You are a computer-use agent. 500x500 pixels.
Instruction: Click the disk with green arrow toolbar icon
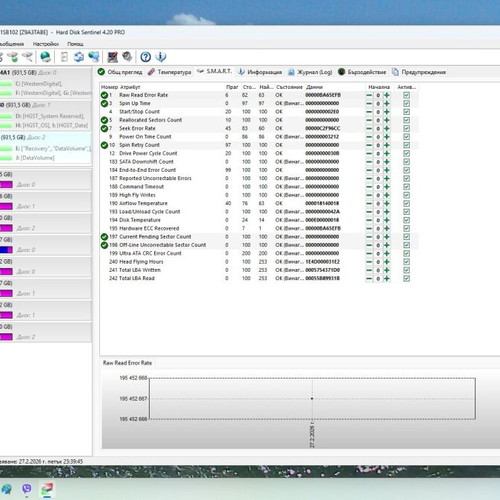(14, 57)
